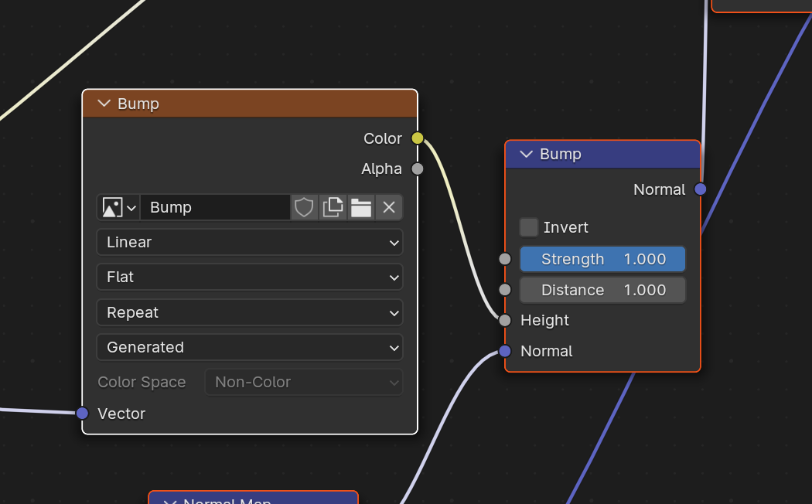Select the blue Bump node header title
This screenshot has width=812, height=504.
coord(561,154)
